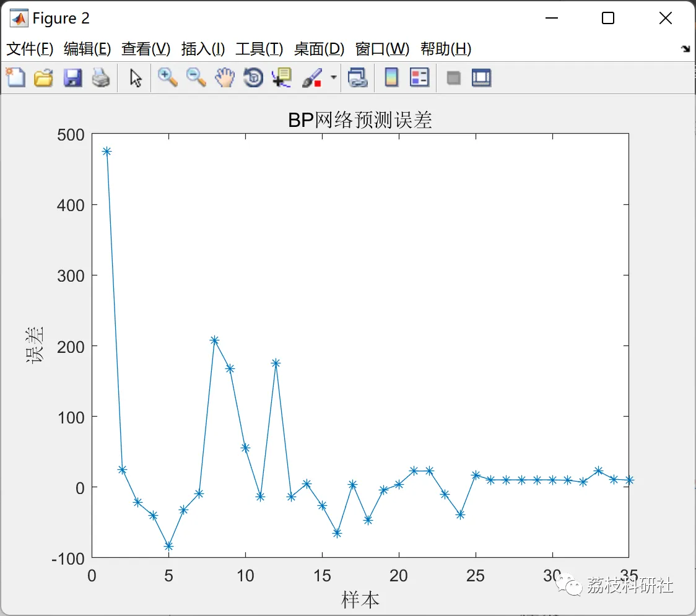Activate the Zoom In magnifier tool
Screen dimensions: 696x616
[167, 77]
